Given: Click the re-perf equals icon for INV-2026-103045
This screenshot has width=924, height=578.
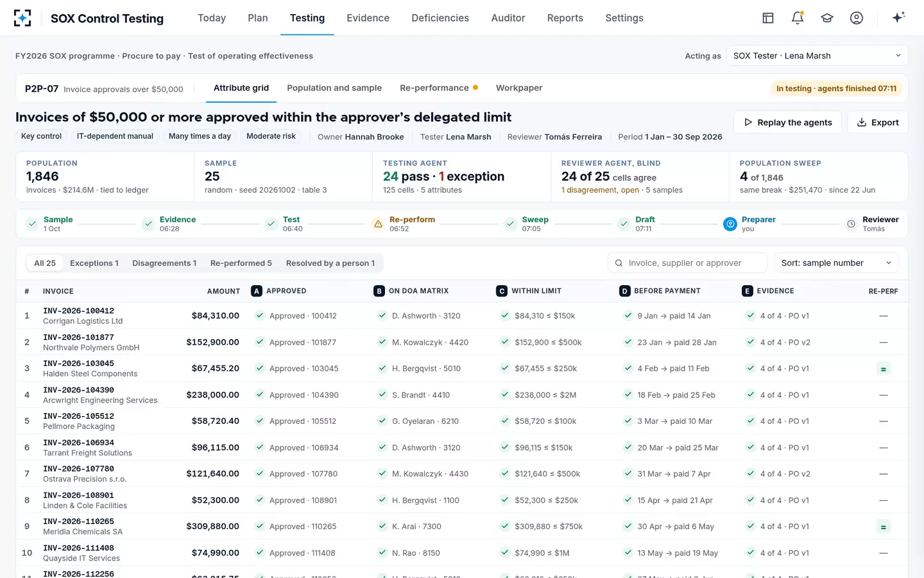Looking at the screenshot, I should click(884, 369).
